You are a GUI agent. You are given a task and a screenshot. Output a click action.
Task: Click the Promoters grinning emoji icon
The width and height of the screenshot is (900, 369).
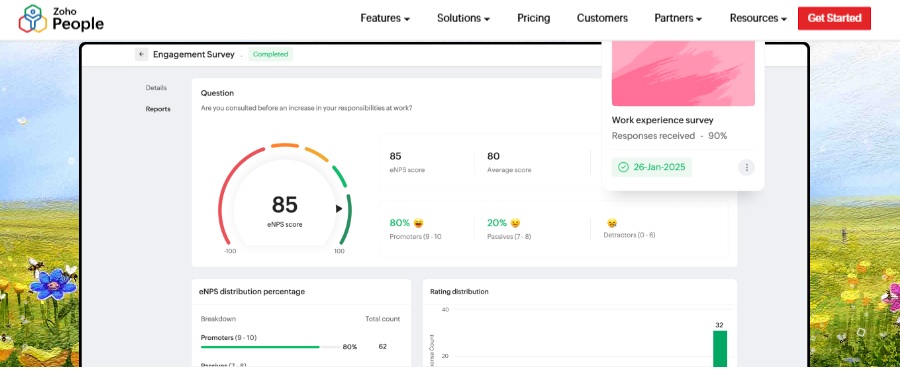click(418, 223)
